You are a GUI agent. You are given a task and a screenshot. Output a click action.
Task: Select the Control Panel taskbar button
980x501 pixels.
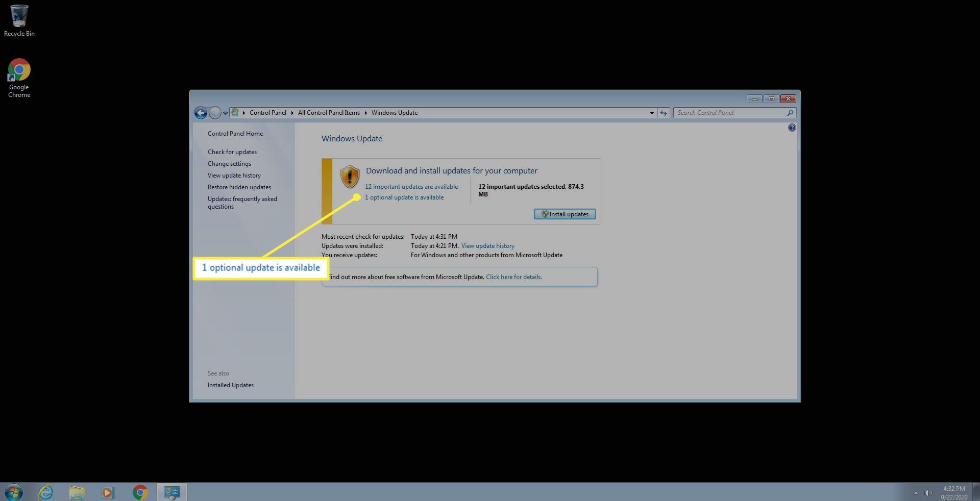click(172, 492)
